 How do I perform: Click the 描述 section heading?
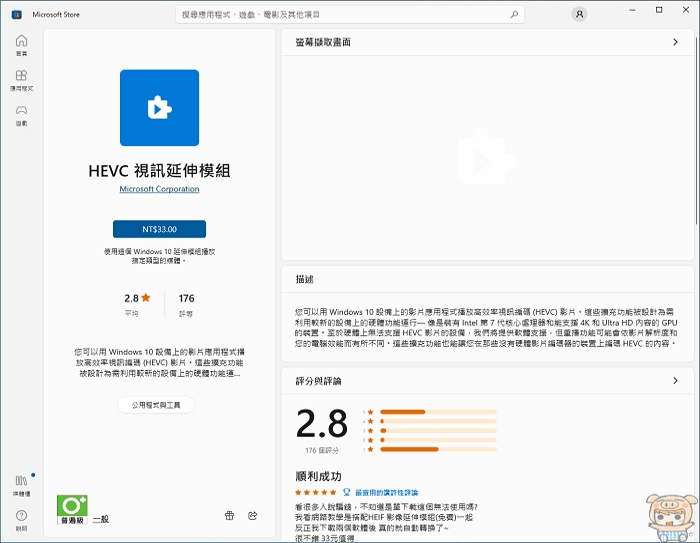pos(304,279)
